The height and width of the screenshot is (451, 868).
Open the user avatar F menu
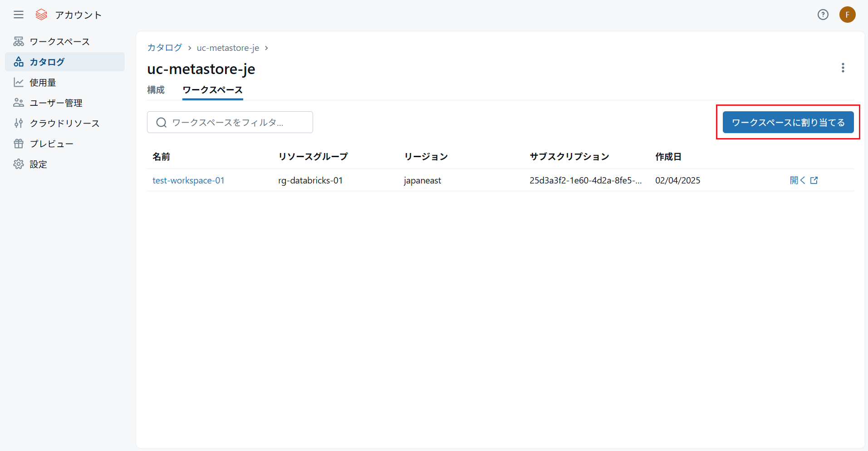847,15
